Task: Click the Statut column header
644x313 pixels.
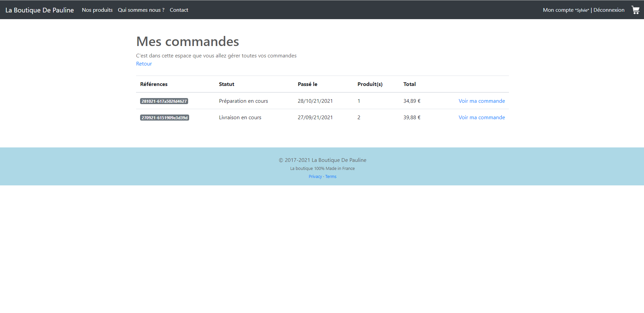Action: pyautogui.click(x=226, y=84)
